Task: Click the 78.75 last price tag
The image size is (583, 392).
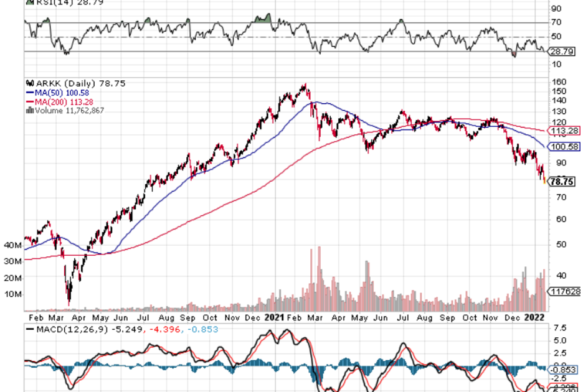Action: point(562,182)
